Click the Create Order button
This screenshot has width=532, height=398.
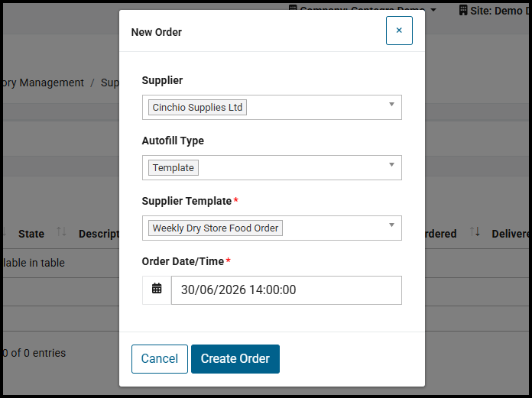click(x=235, y=359)
